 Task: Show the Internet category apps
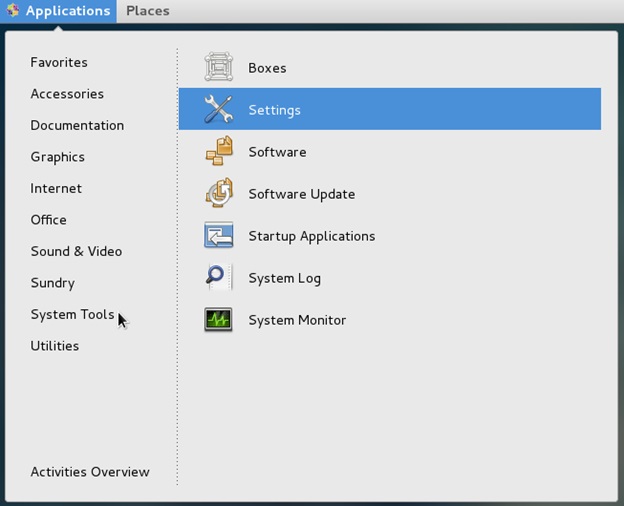coord(56,188)
